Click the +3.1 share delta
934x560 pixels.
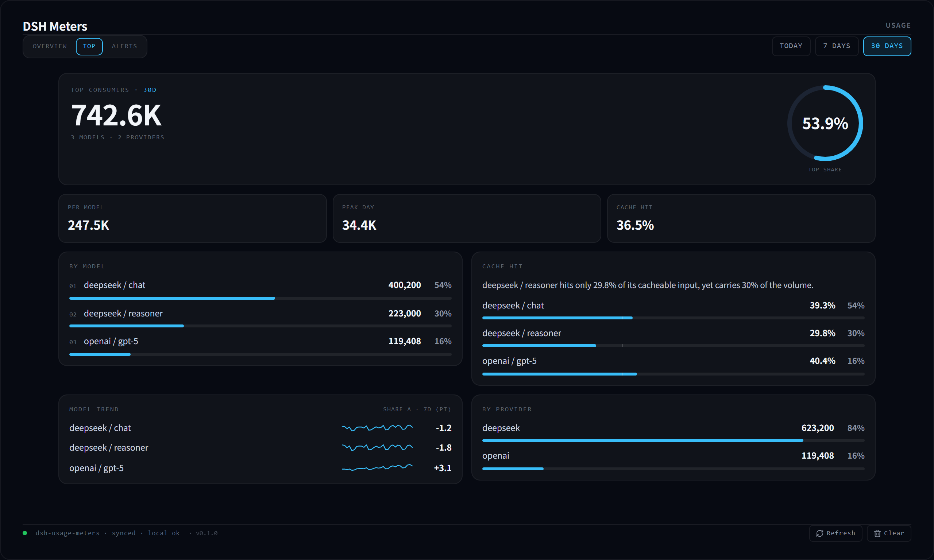(x=443, y=468)
